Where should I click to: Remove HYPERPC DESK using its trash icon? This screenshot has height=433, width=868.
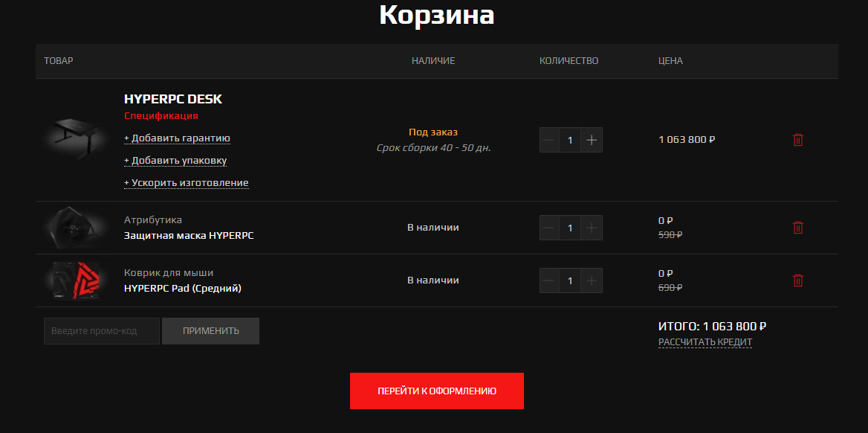coord(798,139)
